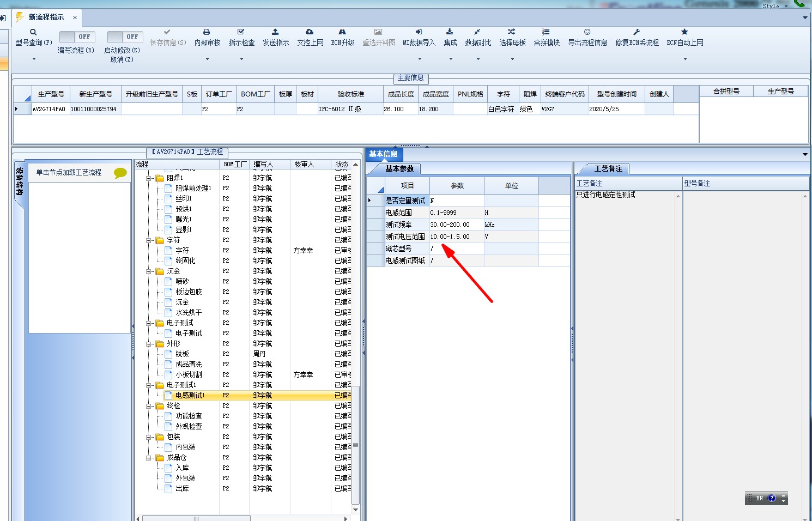Select the 基本参数 tab
Viewport: 812px width, 521px height.
399,169
